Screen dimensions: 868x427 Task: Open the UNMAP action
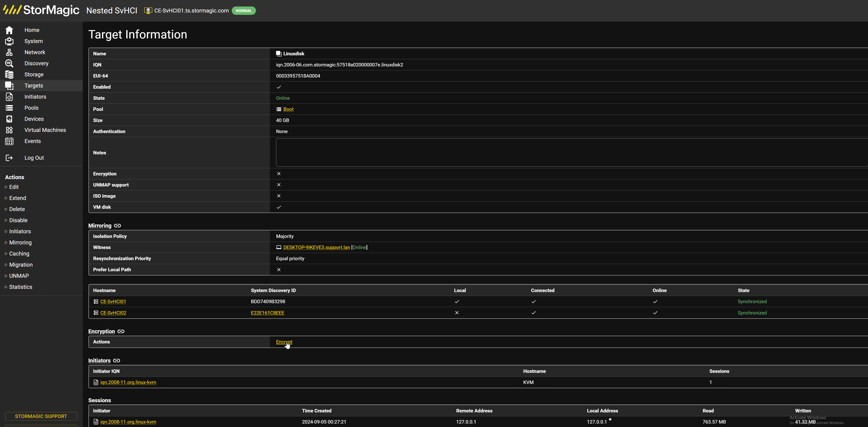19,276
